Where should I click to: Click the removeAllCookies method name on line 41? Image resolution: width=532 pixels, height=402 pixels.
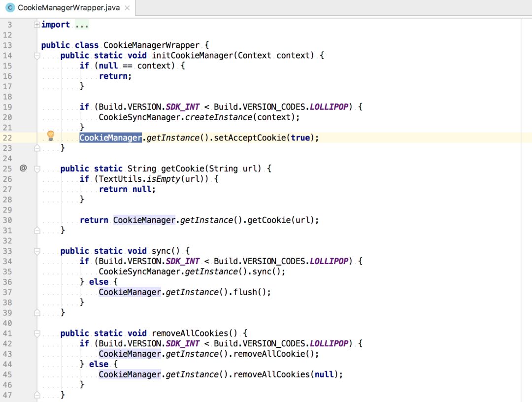point(190,334)
